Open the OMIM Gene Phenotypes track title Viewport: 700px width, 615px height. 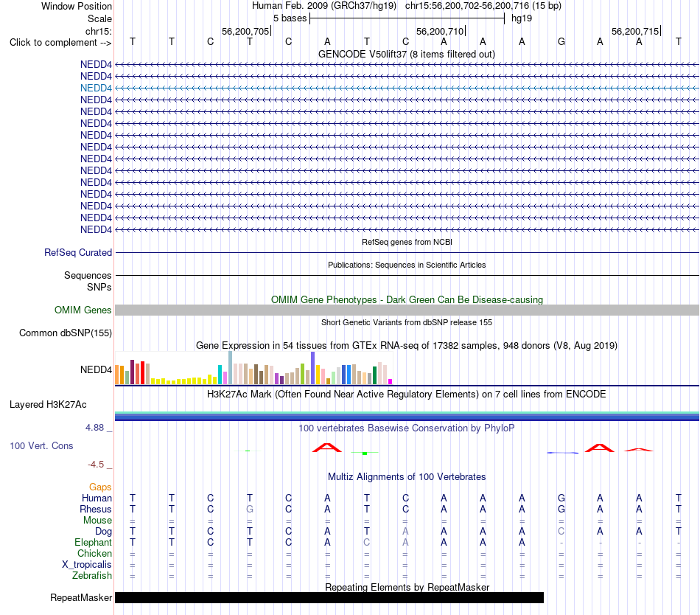(x=407, y=299)
